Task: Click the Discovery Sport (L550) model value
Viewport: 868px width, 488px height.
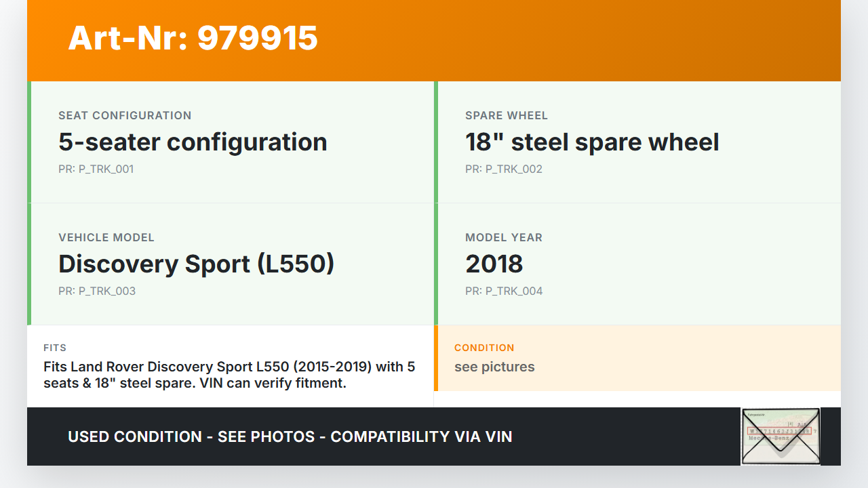Action: pyautogui.click(x=196, y=264)
